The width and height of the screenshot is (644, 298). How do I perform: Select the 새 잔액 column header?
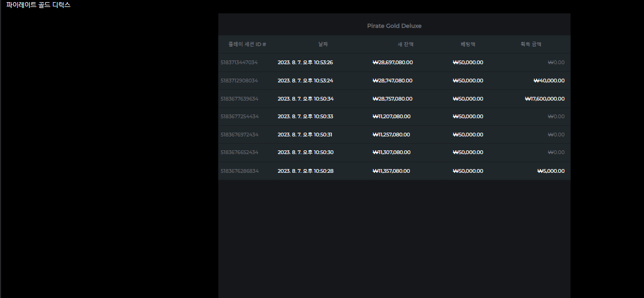pyautogui.click(x=405, y=44)
